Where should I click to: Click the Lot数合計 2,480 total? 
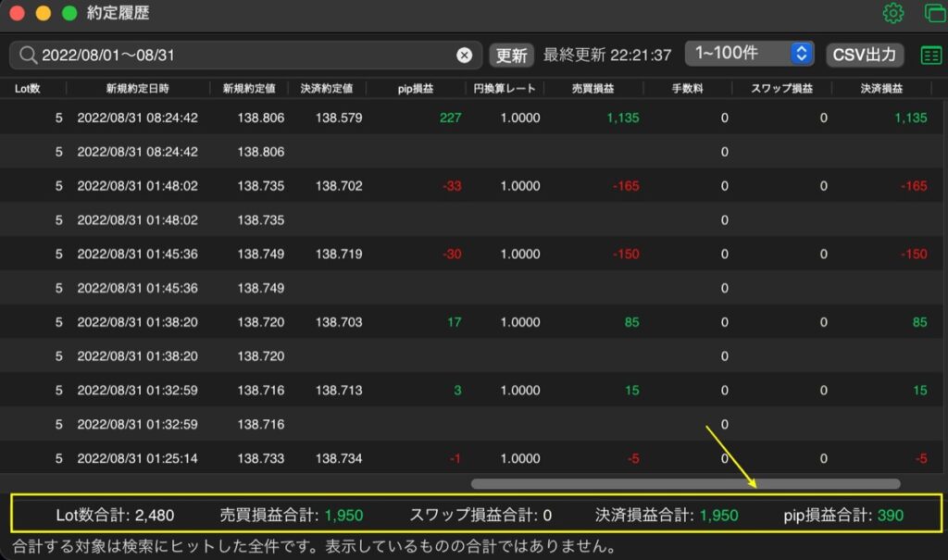click(x=115, y=516)
